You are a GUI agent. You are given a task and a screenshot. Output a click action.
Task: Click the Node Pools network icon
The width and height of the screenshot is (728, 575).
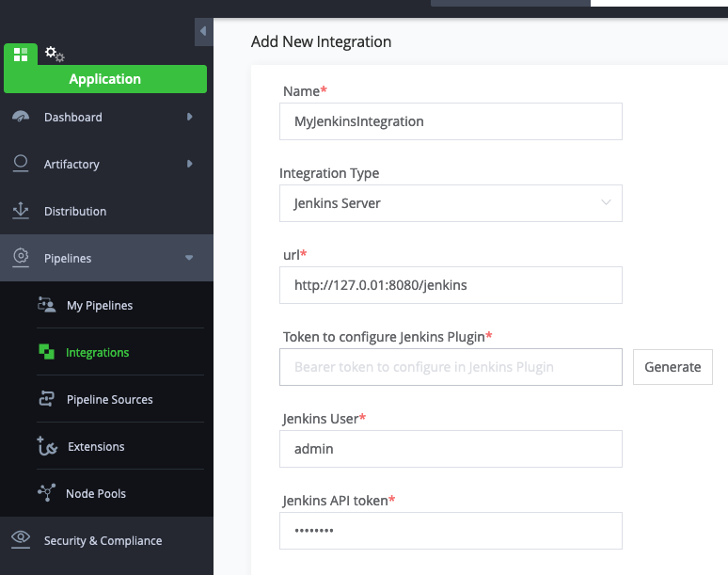(x=46, y=492)
